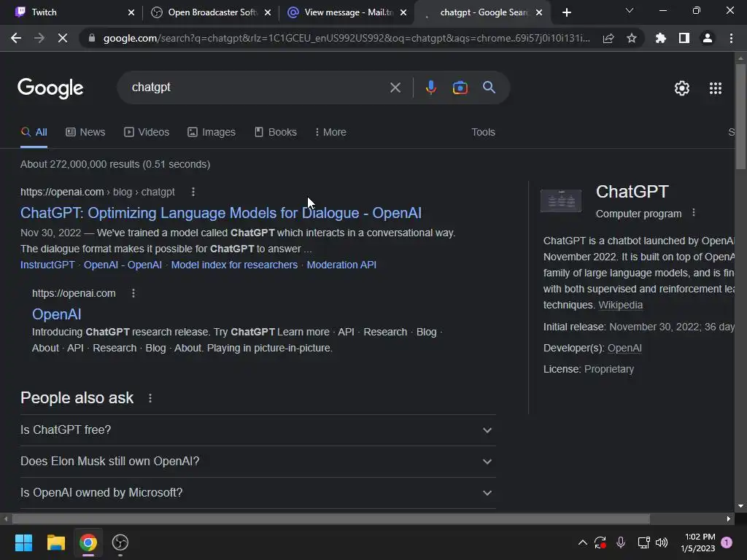Select the Videos search filter
This screenshot has height=560, width=747.
tap(147, 132)
